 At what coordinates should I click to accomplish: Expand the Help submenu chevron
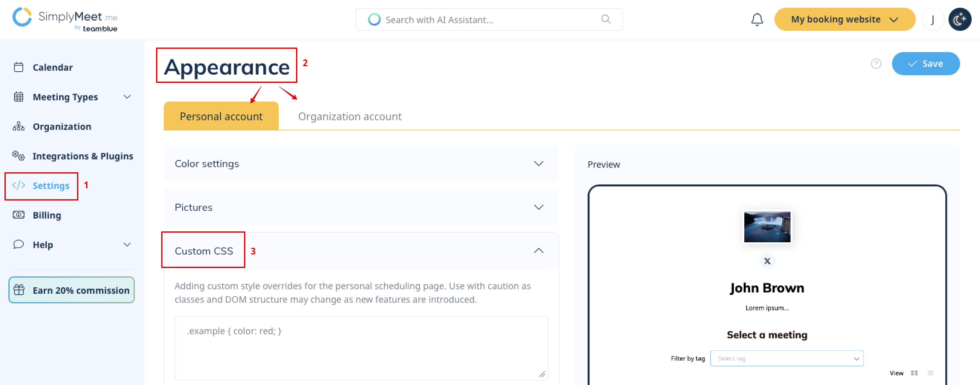click(x=127, y=245)
